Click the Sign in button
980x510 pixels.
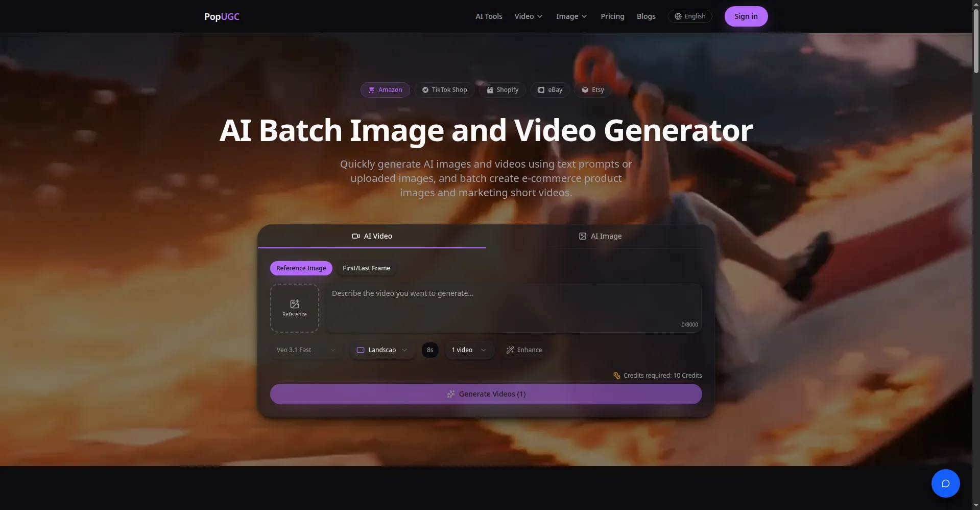tap(746, 16)
